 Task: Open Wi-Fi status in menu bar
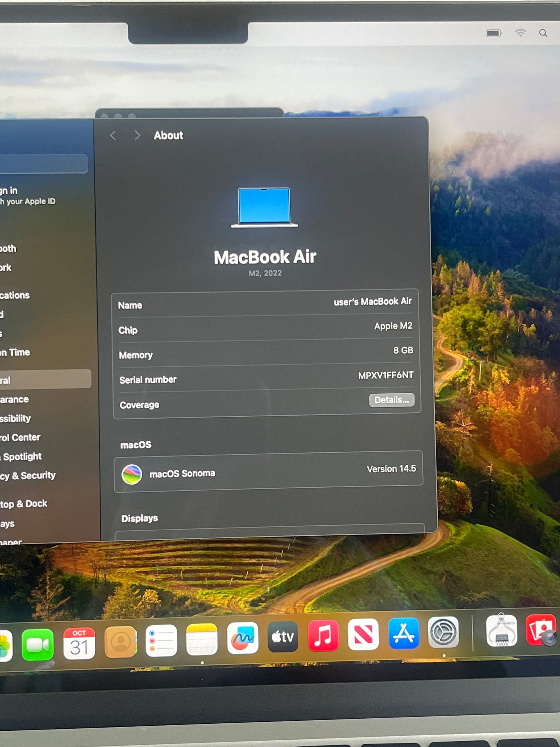[520, 33]
